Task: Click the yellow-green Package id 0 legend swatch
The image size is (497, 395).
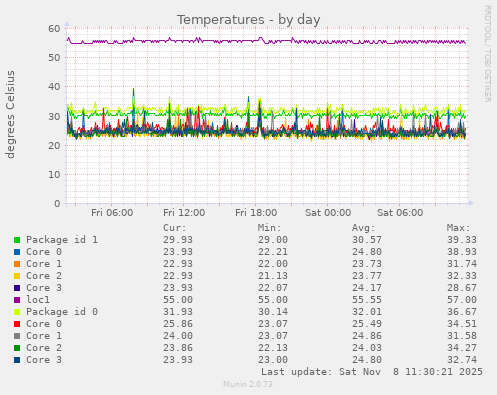Action: [x=17, y=312]
